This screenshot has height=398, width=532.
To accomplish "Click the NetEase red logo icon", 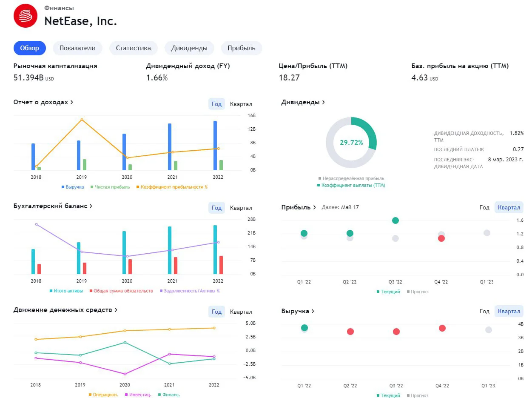I will 26,16.
